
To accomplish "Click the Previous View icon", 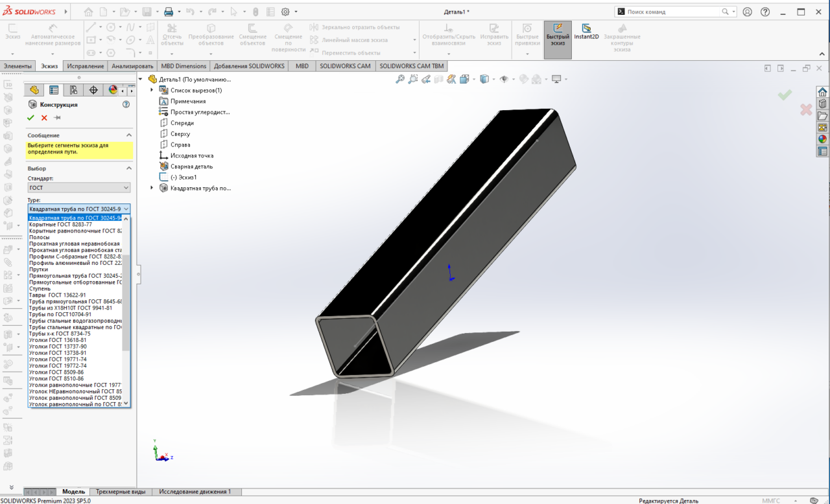I will coord(426,79).
